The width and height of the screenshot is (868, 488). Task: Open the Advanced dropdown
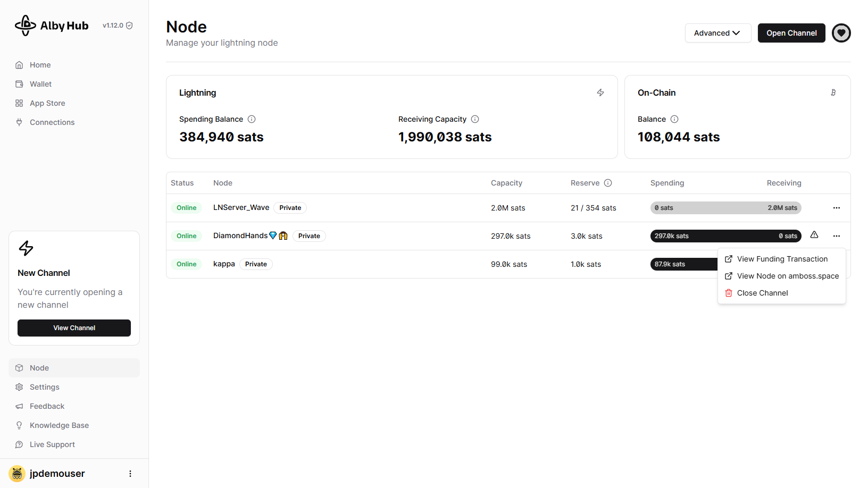(x=717, y=33)
